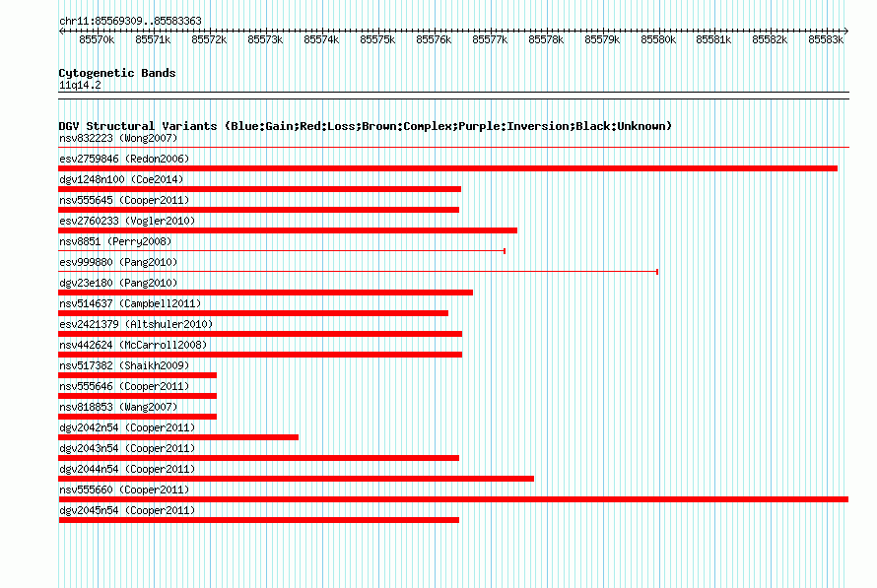The image size is (877, 588).
Task: Click the short red bar under nsv555646
Action: coord(138,396)
